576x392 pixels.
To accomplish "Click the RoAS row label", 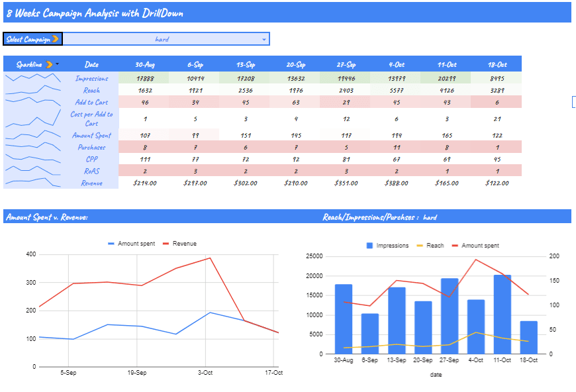I will tap(91, 171).
